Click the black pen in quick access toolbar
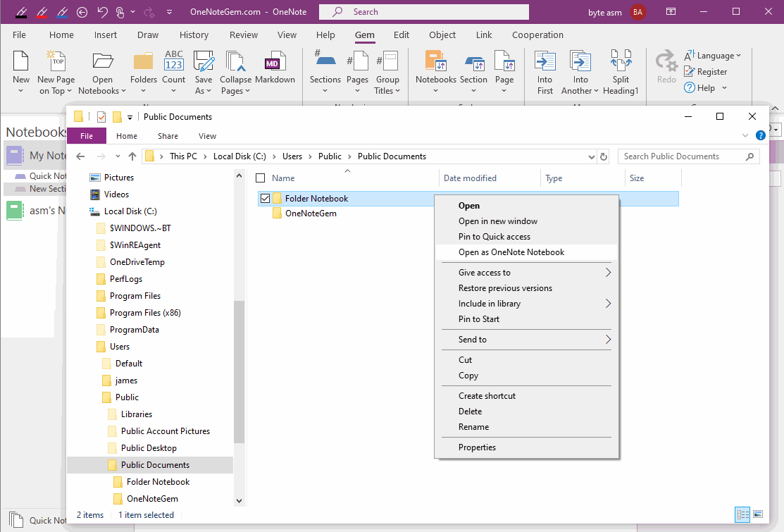This screenshot has width=784, height=532. 21,12
